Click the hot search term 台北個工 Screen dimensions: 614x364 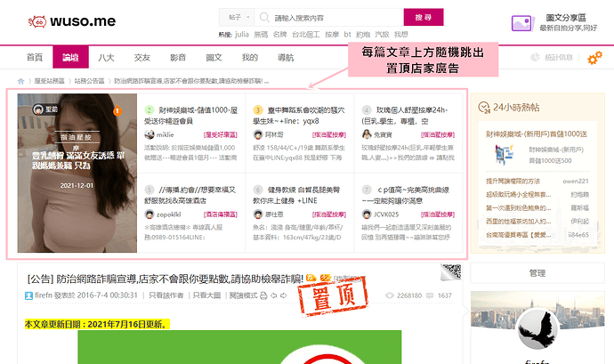(306, 35)
